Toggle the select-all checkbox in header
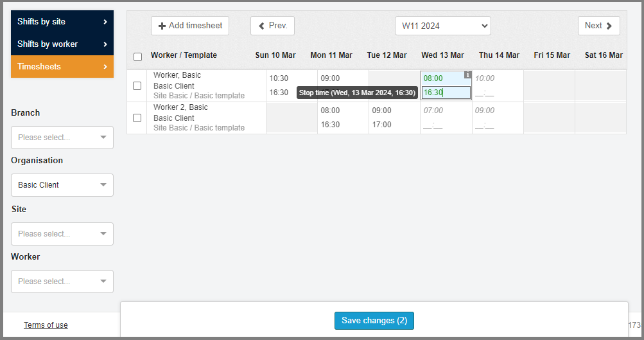 point(137,57)
